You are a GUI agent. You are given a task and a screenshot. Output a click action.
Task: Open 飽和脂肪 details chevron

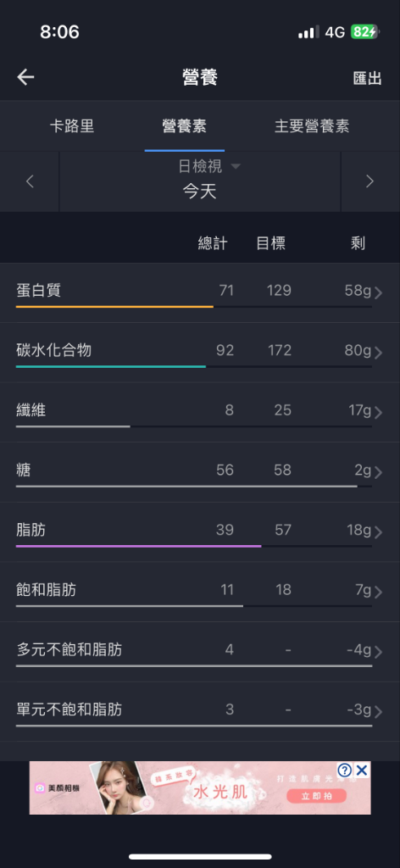pos(379,593)
